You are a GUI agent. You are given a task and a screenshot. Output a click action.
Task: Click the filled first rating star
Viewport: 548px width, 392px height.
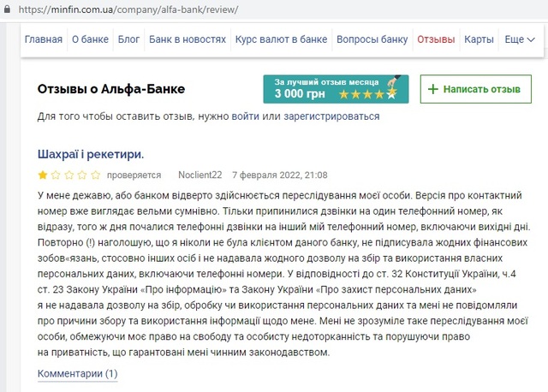coord(43,175)
